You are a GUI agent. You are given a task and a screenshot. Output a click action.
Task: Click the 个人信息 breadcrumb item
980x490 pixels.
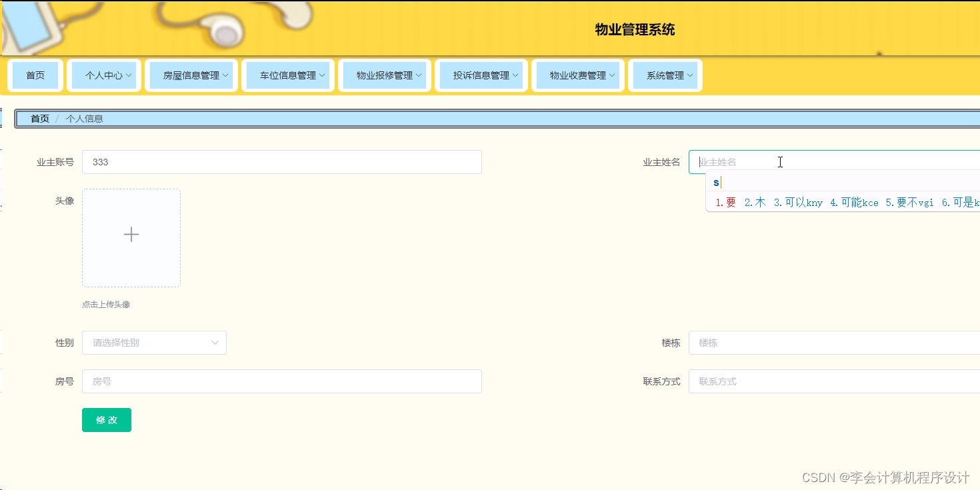click(x=84, y=118)
